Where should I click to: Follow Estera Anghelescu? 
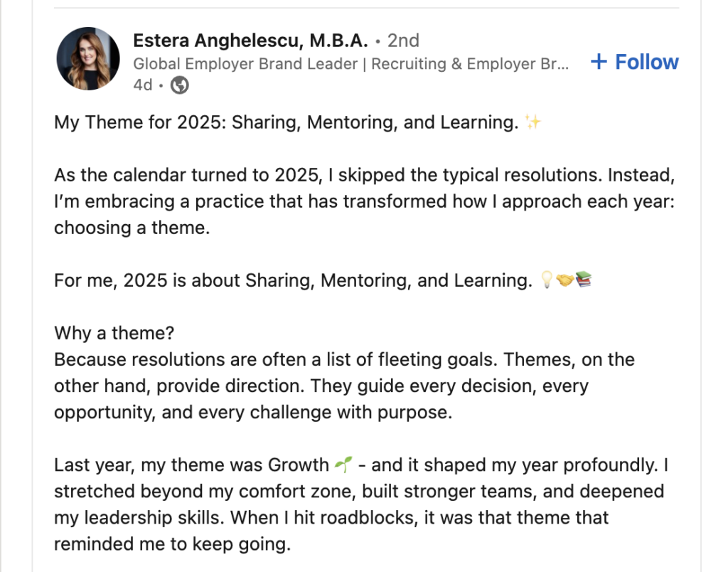634,62
